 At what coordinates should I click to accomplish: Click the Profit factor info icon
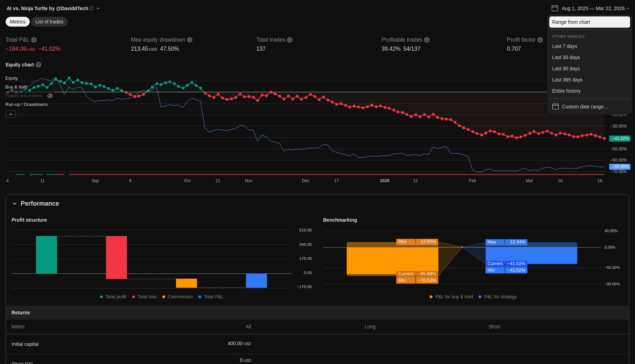tap(540, 40)
